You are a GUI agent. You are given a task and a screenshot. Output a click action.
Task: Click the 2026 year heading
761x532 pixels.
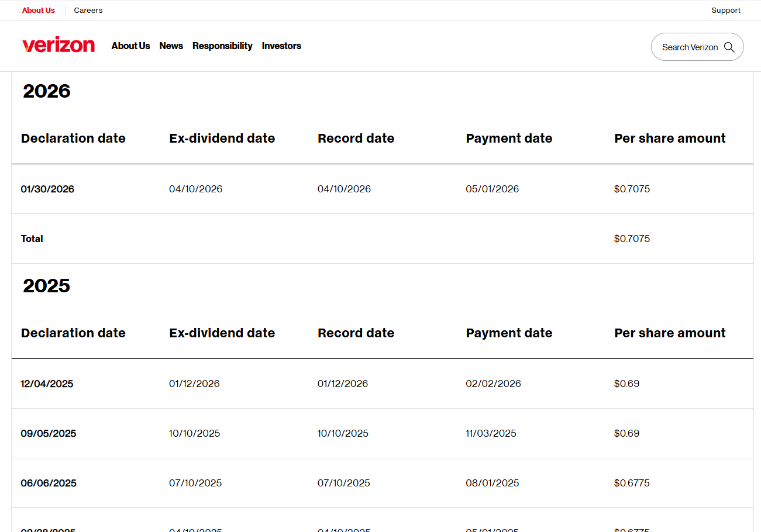pos(47,91)
